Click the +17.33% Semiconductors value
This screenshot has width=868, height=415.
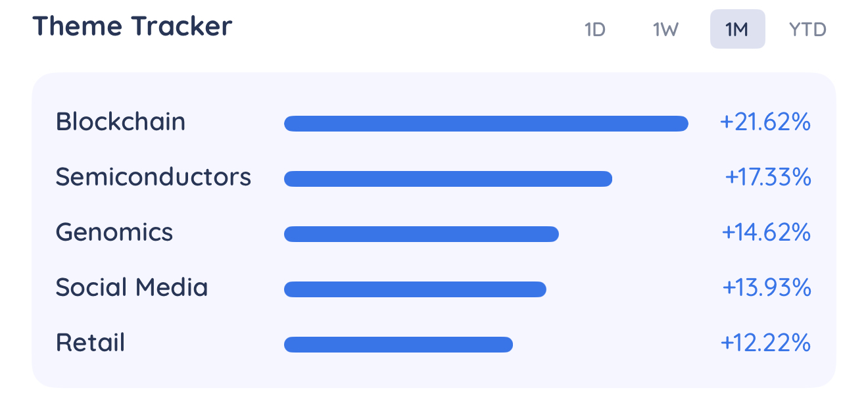pos(768,177)
